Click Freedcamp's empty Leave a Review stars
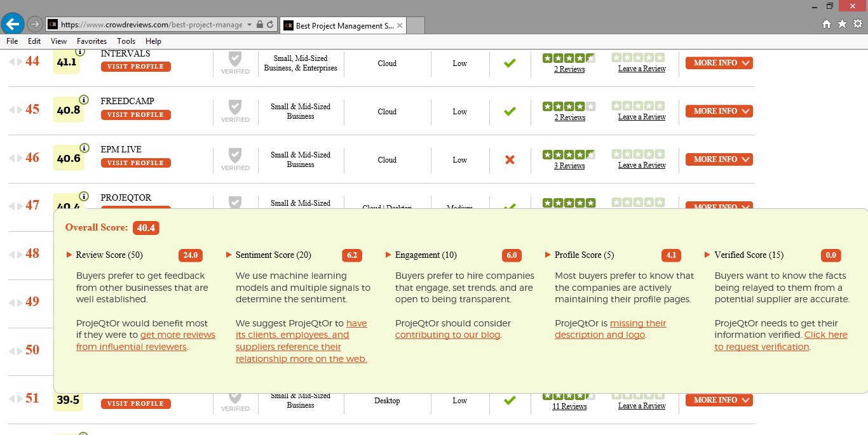868x435 pixels. [638, 106]
